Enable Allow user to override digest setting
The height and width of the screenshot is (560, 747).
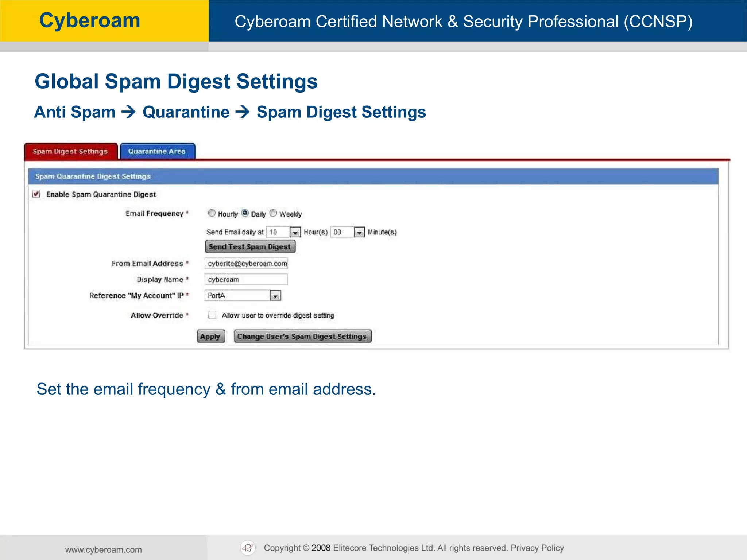212,315
